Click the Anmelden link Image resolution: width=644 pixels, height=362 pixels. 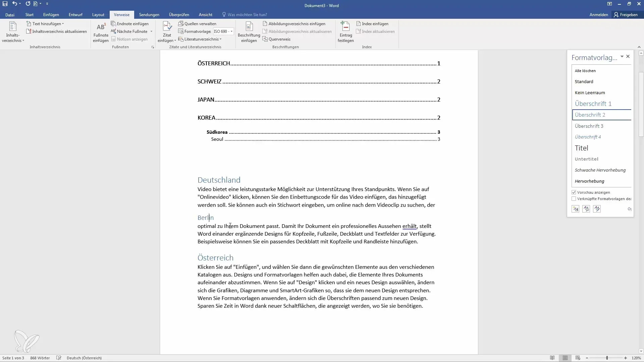598,15
